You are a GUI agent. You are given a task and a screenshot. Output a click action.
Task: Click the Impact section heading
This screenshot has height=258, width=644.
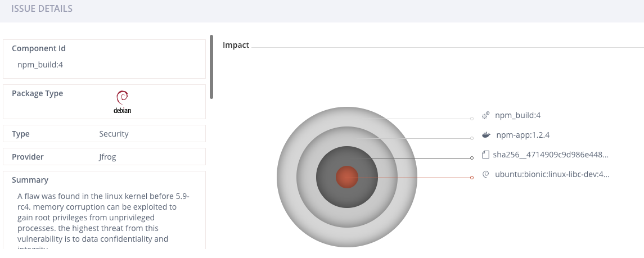[x=236, y=45]
